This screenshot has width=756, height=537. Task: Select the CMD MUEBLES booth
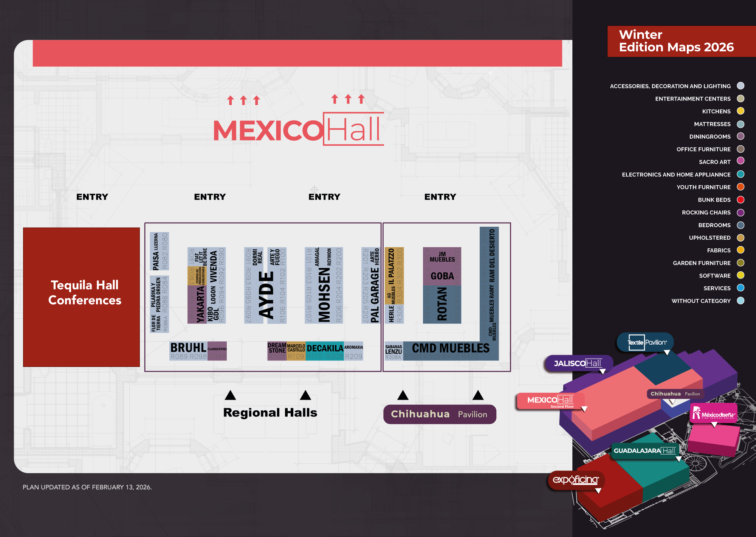[450, 349]
